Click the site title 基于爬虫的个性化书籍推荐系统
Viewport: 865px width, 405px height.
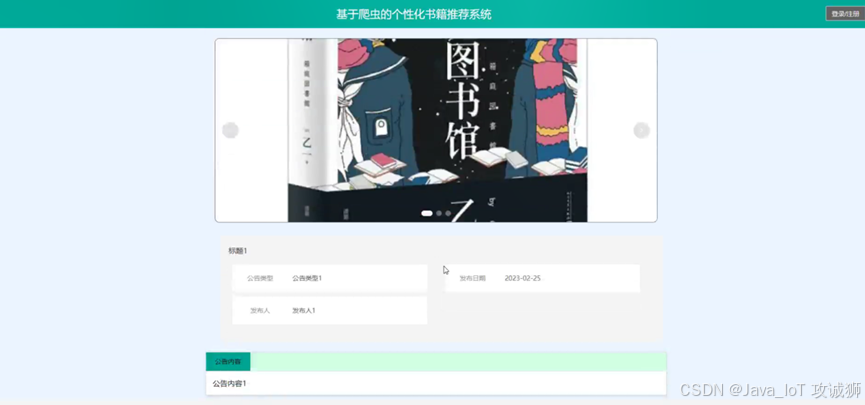tap(414, 14)
